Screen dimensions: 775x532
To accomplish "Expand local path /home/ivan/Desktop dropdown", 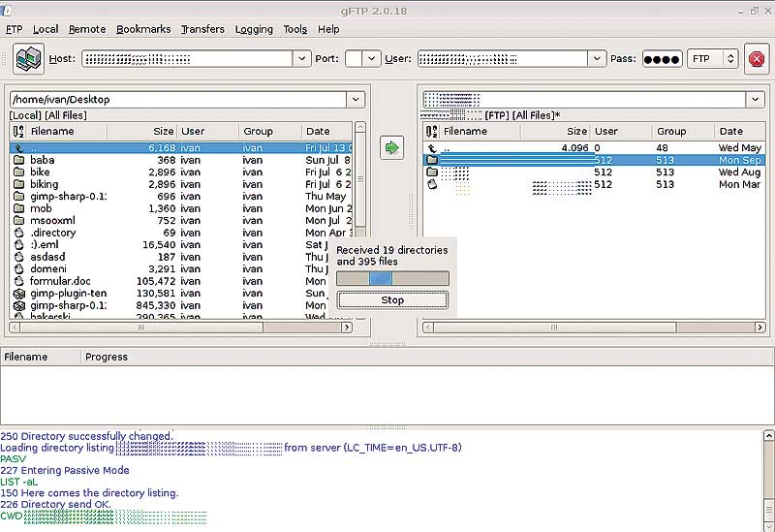I will point(356,100).
